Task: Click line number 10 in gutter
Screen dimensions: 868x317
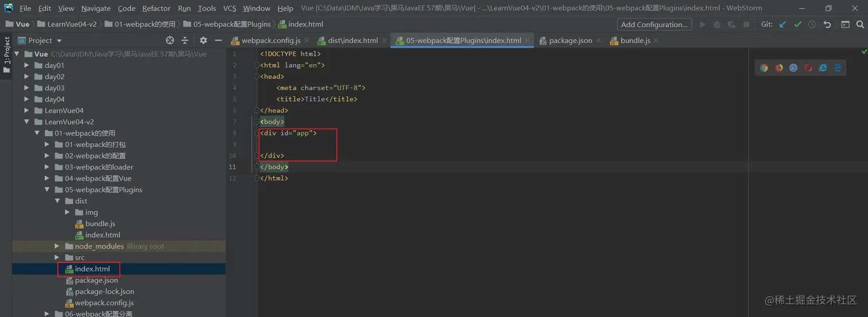Action: click(x=232, y=156)
